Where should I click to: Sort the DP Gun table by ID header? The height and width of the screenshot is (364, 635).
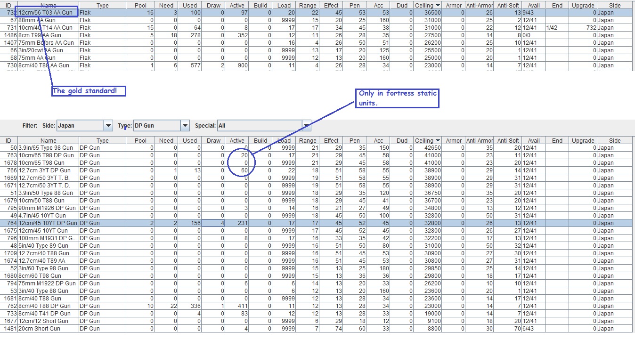[9, 140]
